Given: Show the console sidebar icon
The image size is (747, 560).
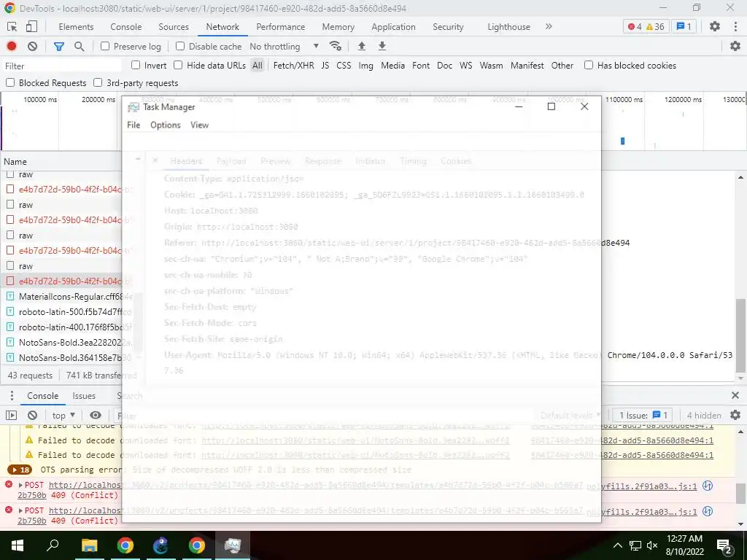Looking at the screenshot, I should tap(11, 415).
